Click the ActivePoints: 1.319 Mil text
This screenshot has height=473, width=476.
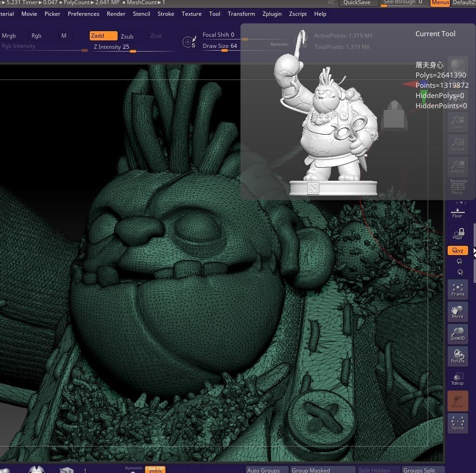[x=343, y=35]
